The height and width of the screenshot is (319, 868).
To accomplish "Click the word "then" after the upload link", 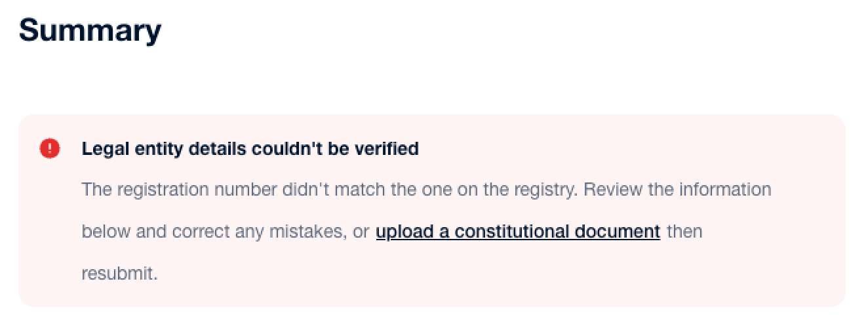I will tap(684, 232).
